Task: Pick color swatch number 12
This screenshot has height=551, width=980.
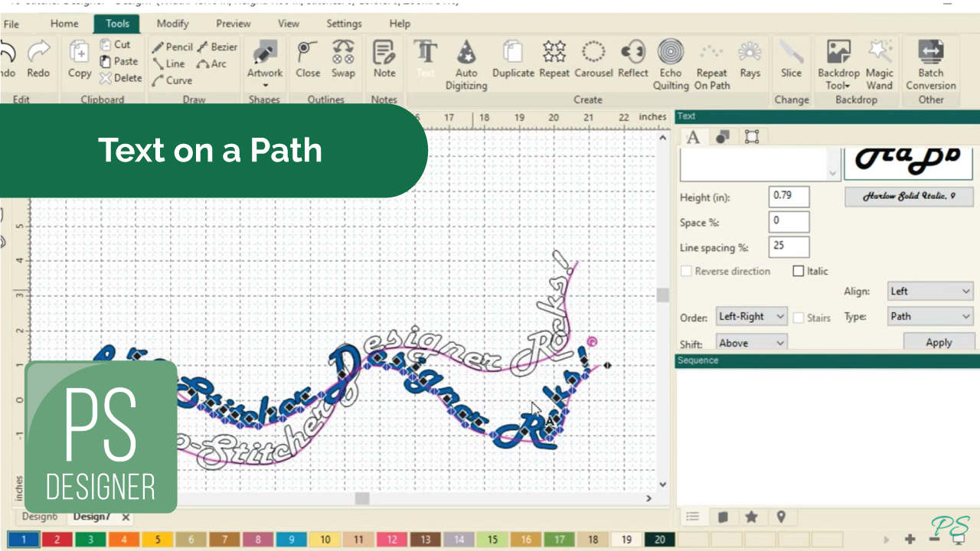Action: pyautogui.click(x=391, y=540)
